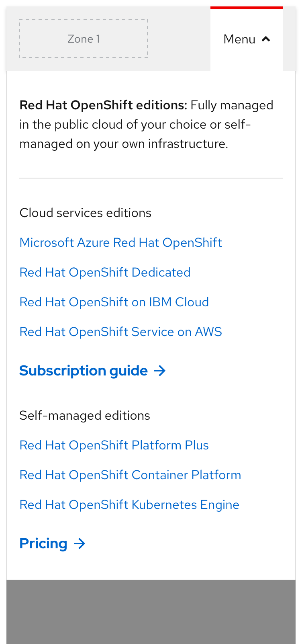Click the arrow icon beside Subscription guide

point(160,371)
